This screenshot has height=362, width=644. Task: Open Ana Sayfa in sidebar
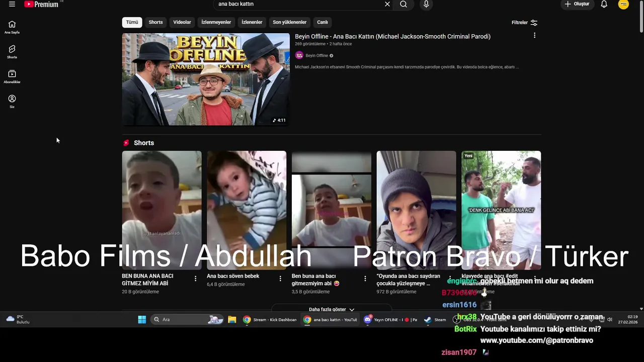tap(12, 27)
